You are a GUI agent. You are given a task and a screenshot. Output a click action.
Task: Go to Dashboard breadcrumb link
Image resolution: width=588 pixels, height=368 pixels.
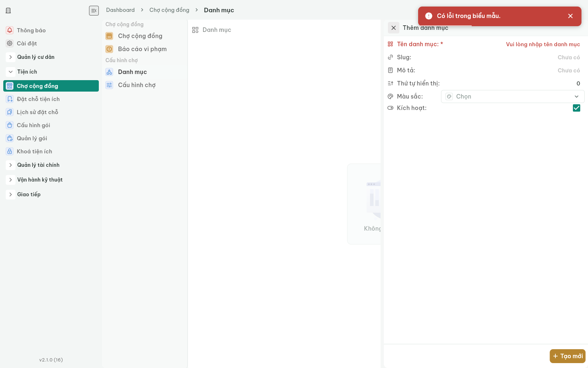(x=120, y=10)
